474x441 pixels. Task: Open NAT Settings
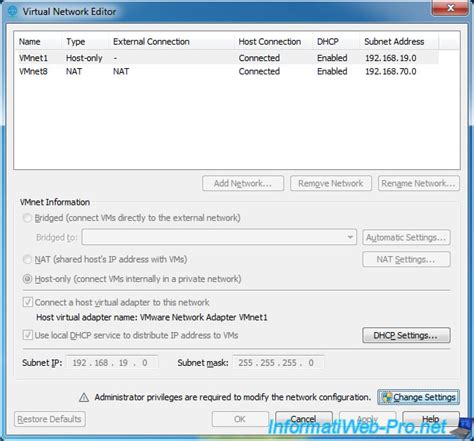click(x=406, y=259)
